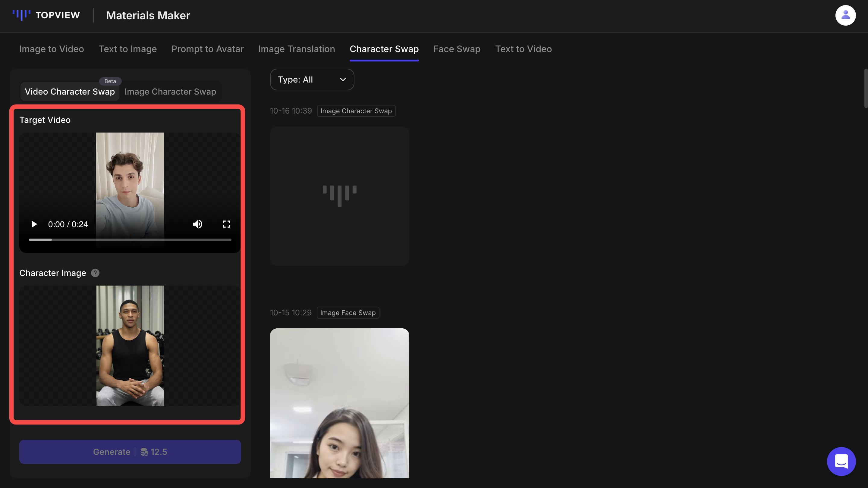This screenshot has height=488, width=868.
Task: Mute the target video audio
Action: (198, 224)
